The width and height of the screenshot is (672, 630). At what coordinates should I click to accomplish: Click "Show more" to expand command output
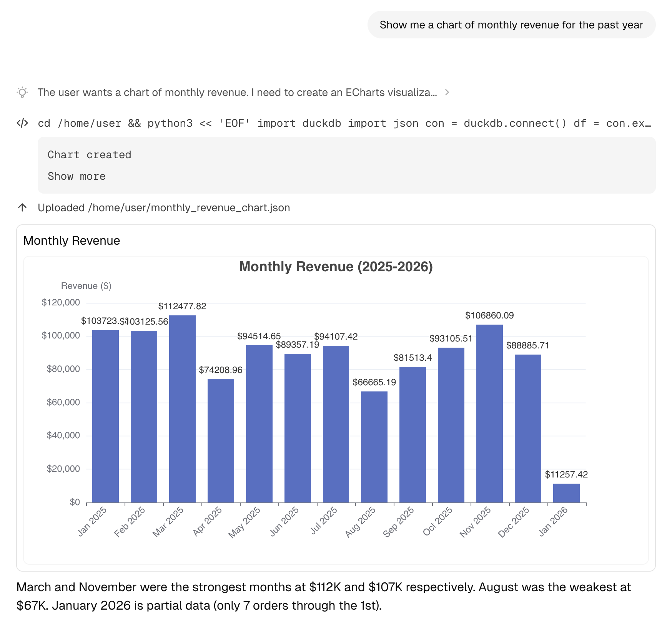[77, 176]
